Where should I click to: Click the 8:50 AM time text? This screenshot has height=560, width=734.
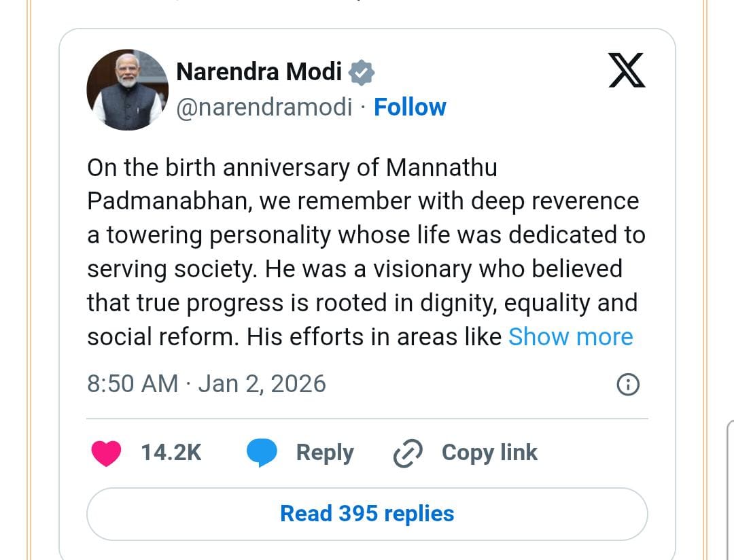pyautogui.click(x=133, y=384)
